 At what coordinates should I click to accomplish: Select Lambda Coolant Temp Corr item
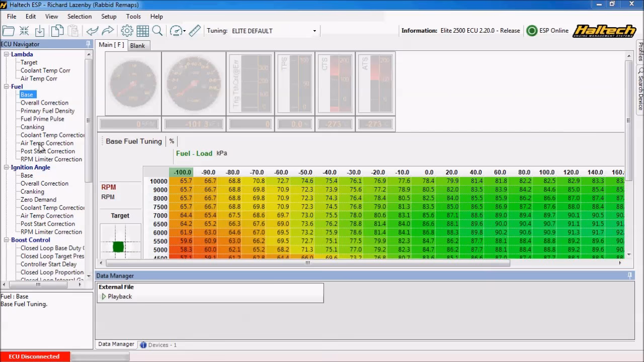pos(45,70)
